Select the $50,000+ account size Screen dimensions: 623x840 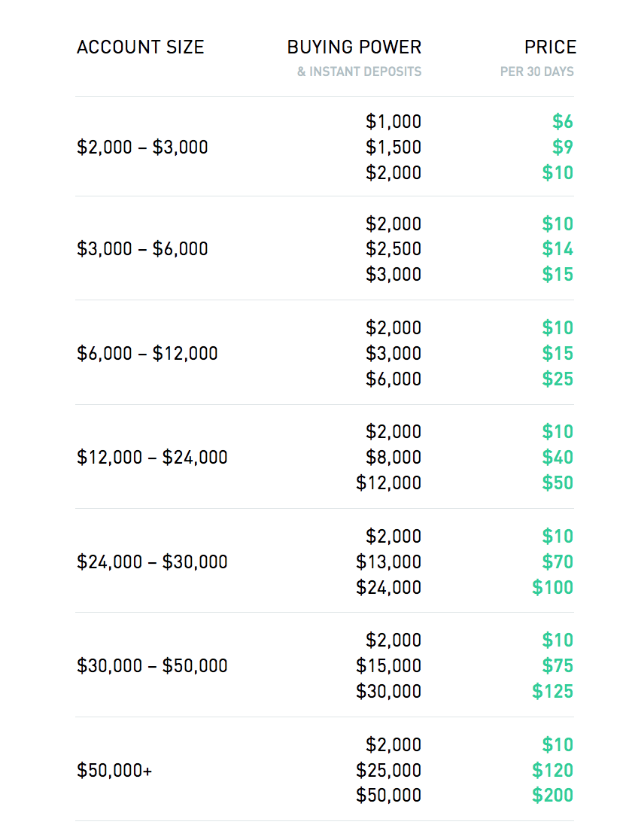(114, 770)
